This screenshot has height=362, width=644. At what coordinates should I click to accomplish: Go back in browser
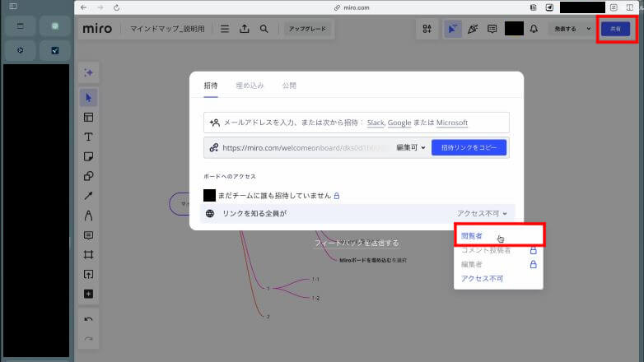tap(84, 7)
